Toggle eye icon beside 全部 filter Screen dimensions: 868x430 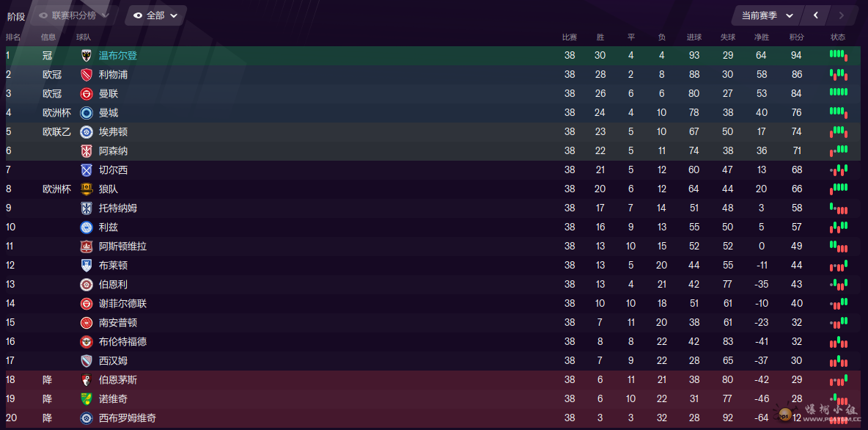point(138,15)
